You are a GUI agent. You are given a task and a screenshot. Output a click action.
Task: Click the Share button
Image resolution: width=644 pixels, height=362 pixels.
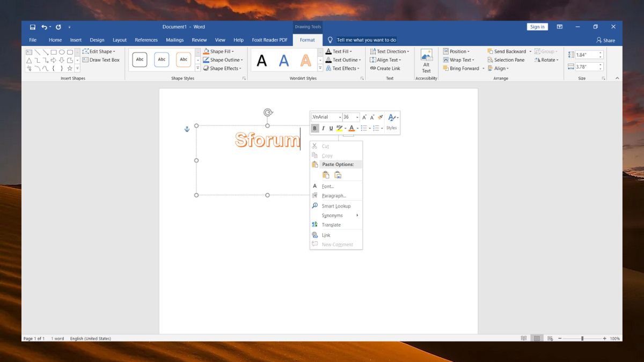605,40
